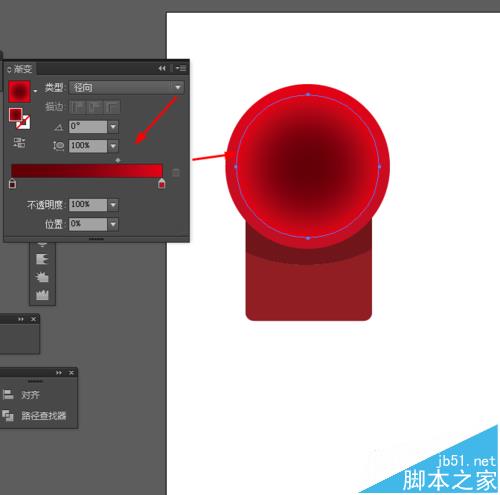500x495 pixels.
Task: Expand the empty panel with double arrows
Action: (21, 319)
